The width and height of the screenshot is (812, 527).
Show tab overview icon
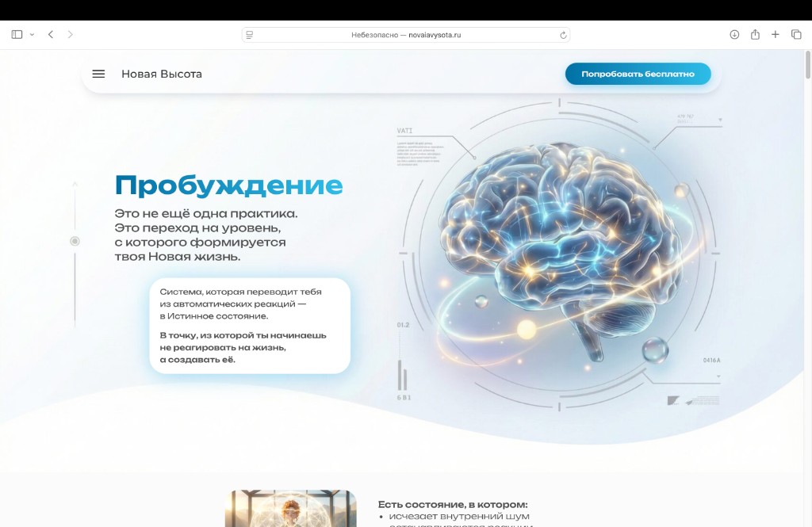[x=796, y=35]
